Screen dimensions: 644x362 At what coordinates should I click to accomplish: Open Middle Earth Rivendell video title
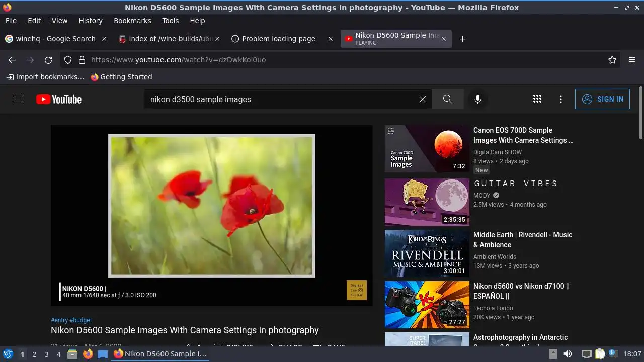tap(523, 240)
